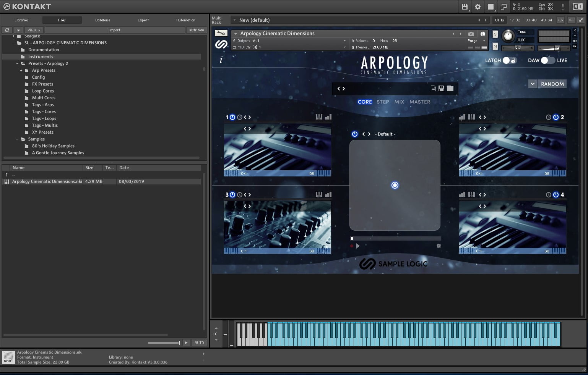588x375 pixels.
Task: Open the save/load floppy disk menu
Action: pos(465,6)
